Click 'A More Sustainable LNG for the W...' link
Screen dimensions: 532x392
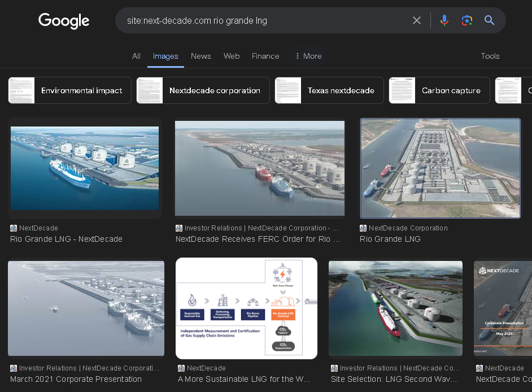[x=244, y=379]
